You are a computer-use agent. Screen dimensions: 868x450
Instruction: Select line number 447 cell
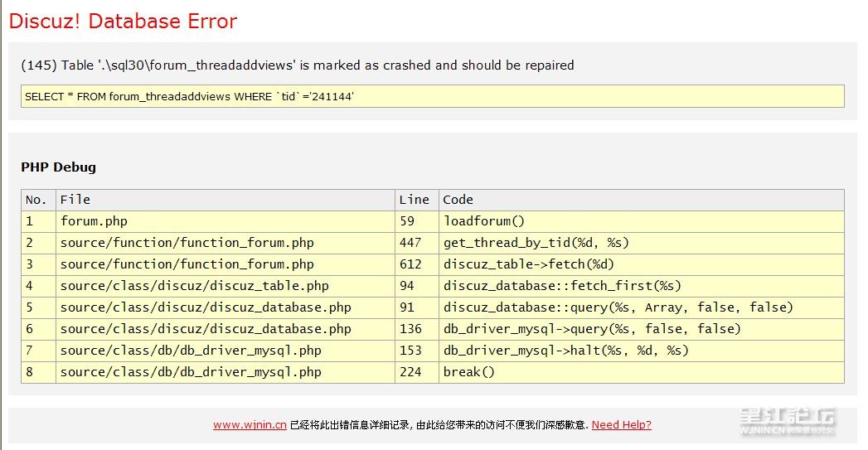click(417, 243)
